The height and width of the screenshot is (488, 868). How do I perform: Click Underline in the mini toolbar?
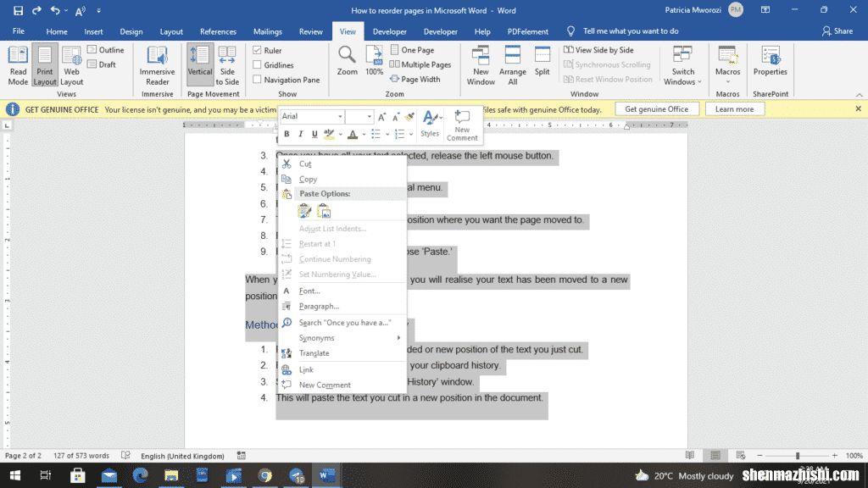click(314, 134)
